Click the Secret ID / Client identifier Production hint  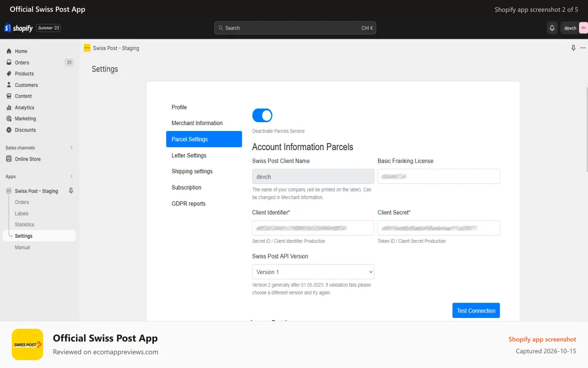click(x=289, y=241)
